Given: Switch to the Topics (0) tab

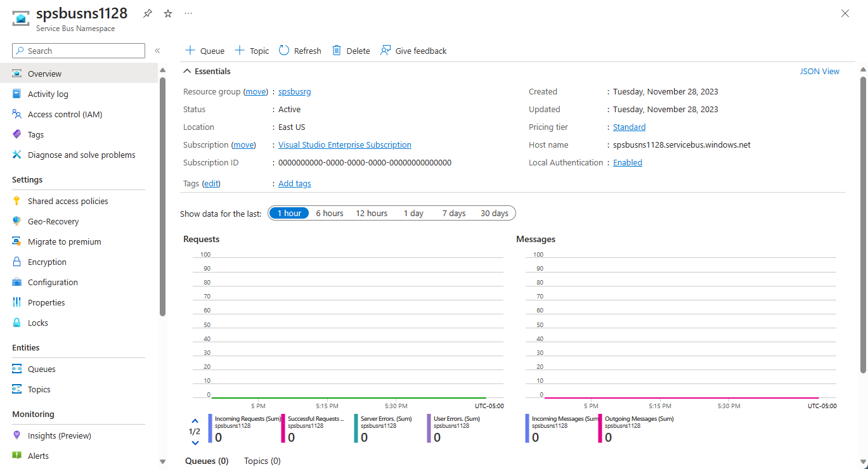Looking at the screenshot, I should (x=262, y=461).
